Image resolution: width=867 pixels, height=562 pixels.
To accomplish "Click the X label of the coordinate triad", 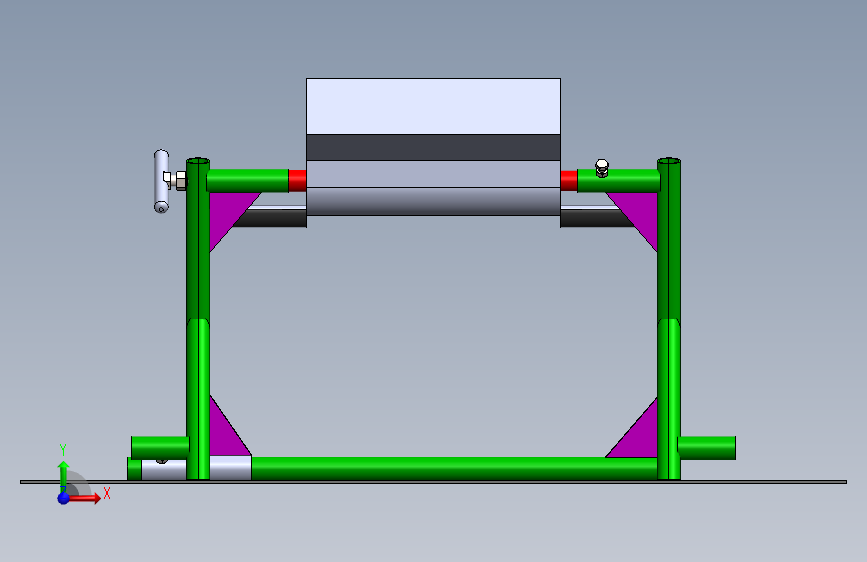I will coord(107,493).
